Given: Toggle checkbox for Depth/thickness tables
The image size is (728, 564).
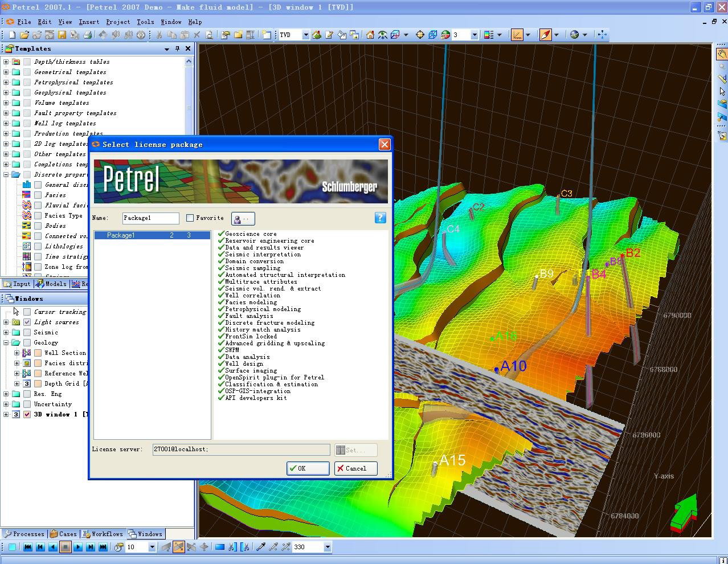Looking at the screenshot, I should pos(27,62).
